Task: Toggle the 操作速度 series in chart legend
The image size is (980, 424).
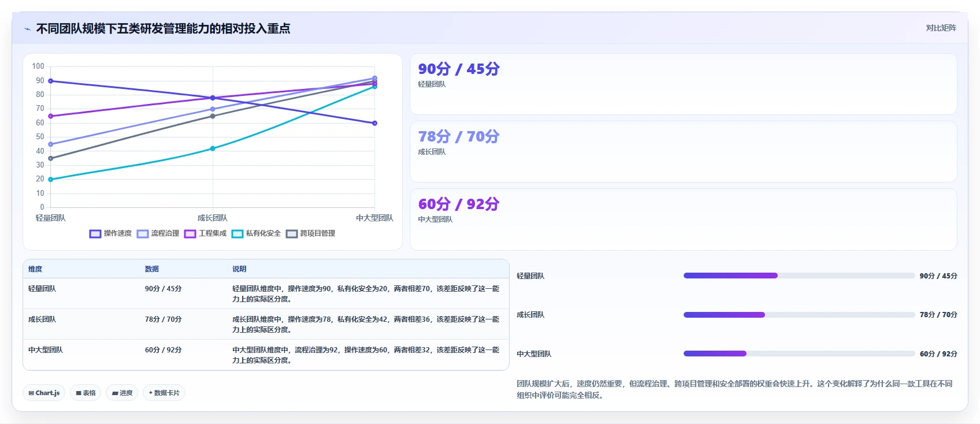Action: 111,233
